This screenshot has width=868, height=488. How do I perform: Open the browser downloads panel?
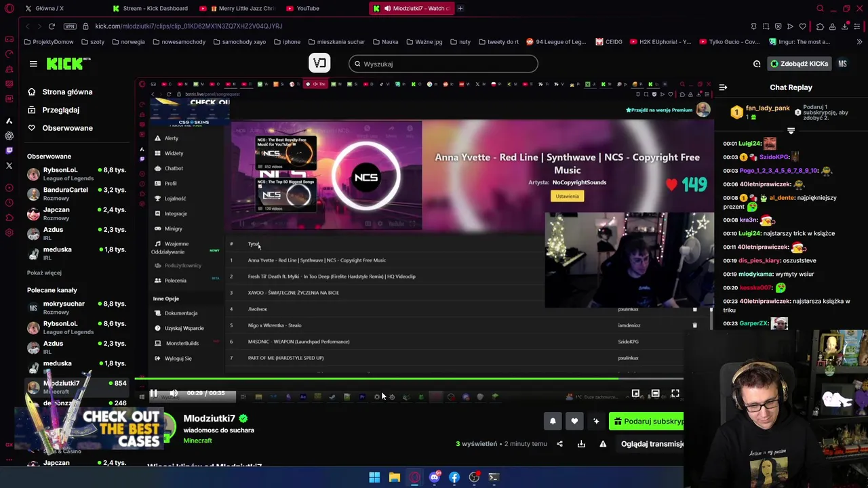click(x=845, y=26)
